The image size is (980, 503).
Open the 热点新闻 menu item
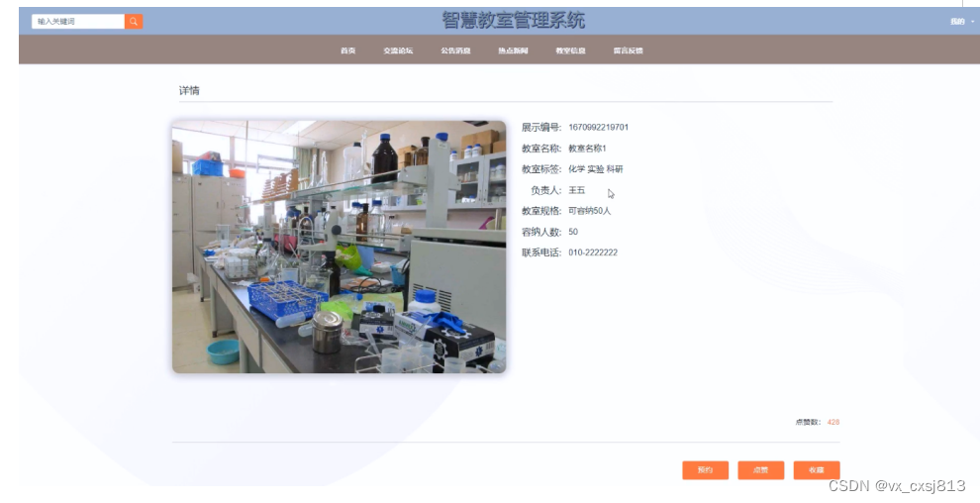(513, 50)
